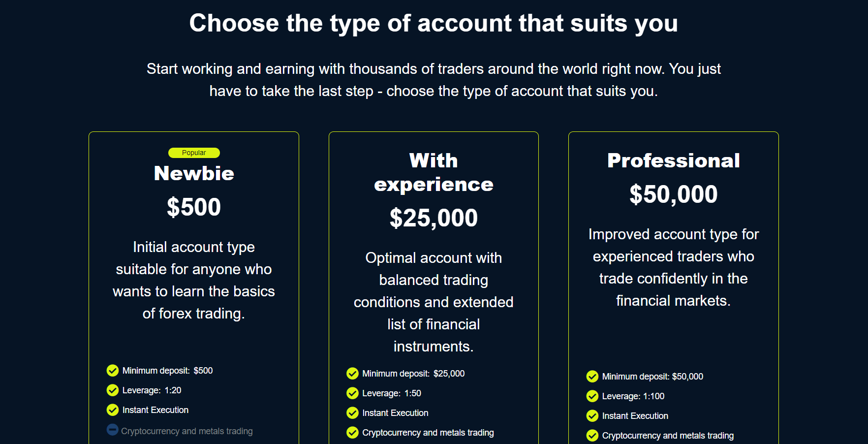
Task: Click the Newbie disabled Cryptocurrency minus icon
Action: tap(113, 430)
